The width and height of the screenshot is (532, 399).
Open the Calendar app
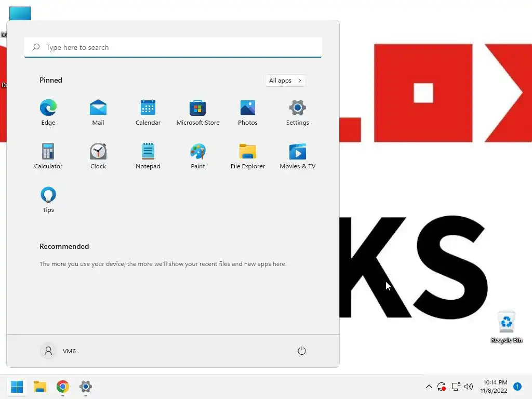click(x=148, y=112)
